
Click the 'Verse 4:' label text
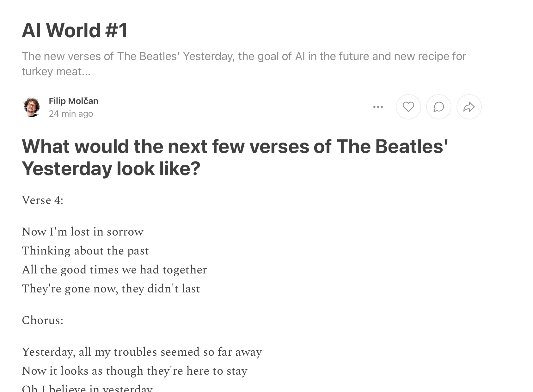[x=42, y=200]
